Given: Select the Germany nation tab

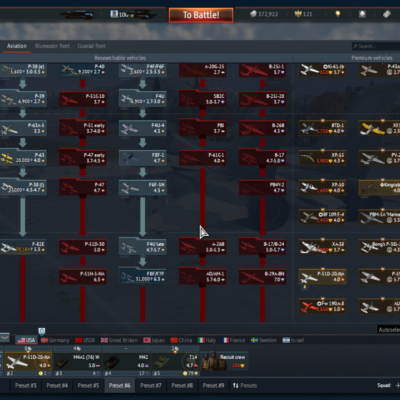Looking at the screenshot, I should pos(55,340).
